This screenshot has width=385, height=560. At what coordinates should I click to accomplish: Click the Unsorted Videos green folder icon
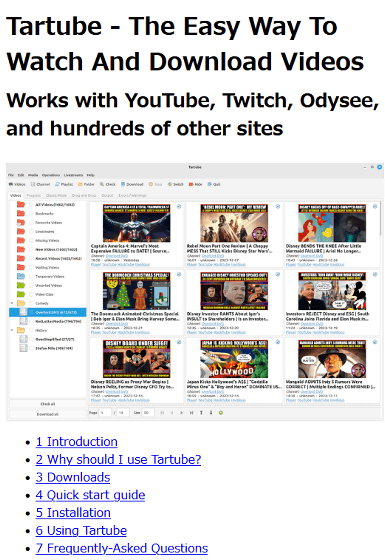21,285
